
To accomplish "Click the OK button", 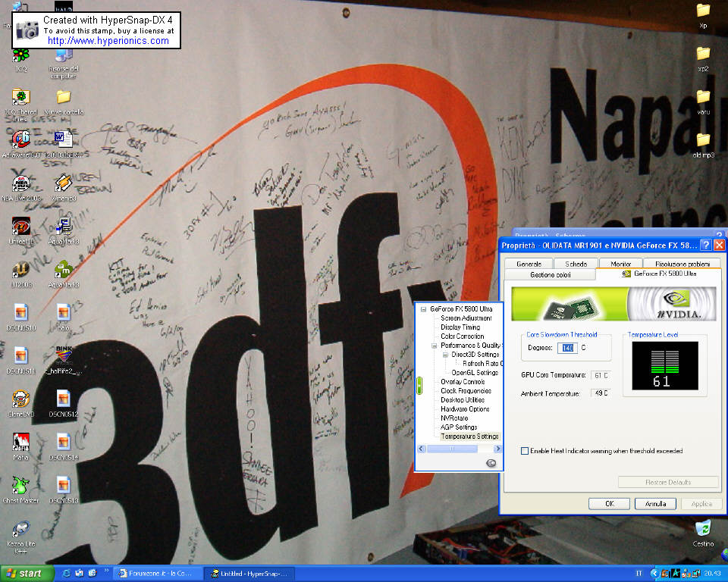I will point(609,503).
